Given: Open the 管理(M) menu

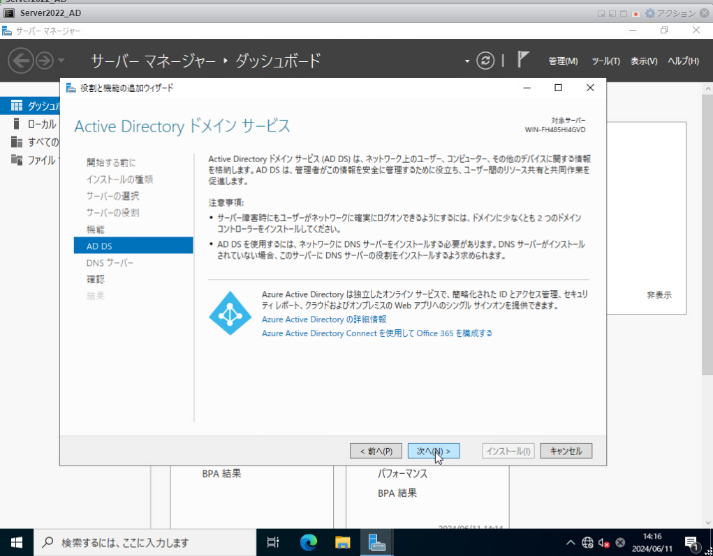Looking at the screenshot, I should [x=563, y=61].
